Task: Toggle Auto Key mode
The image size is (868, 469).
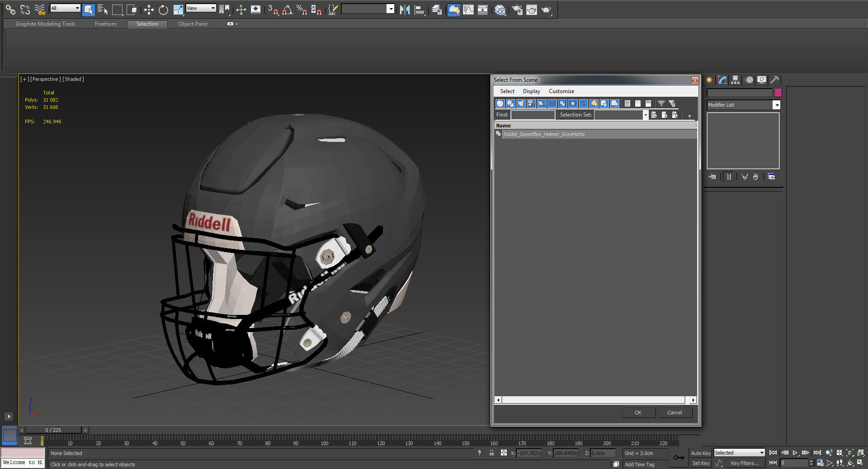Action: coord(701,453)
